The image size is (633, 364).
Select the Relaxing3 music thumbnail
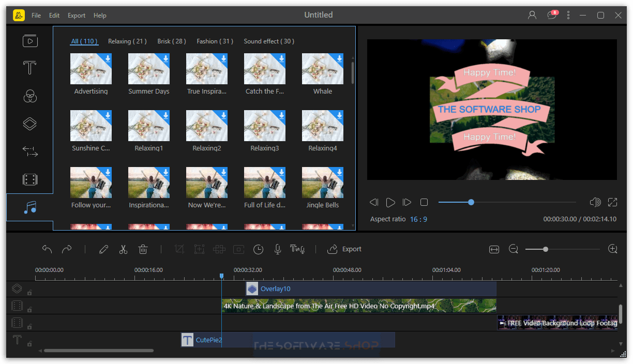pyautogui.click(x=265, y=126)
